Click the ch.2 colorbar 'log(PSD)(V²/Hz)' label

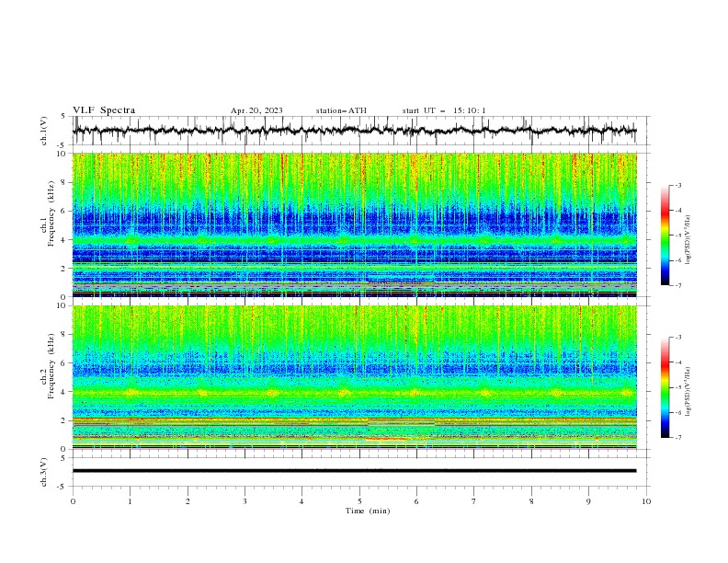[x=688, y=391]
